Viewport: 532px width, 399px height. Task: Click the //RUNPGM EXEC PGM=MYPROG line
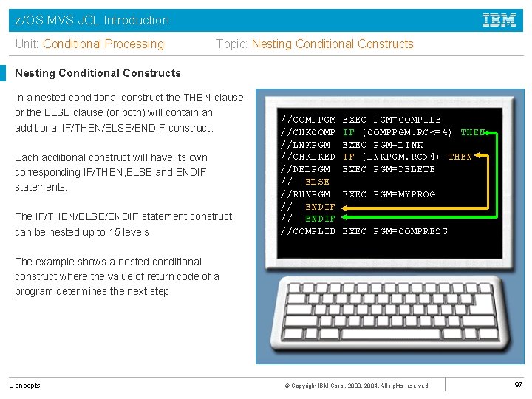point(358,194)
